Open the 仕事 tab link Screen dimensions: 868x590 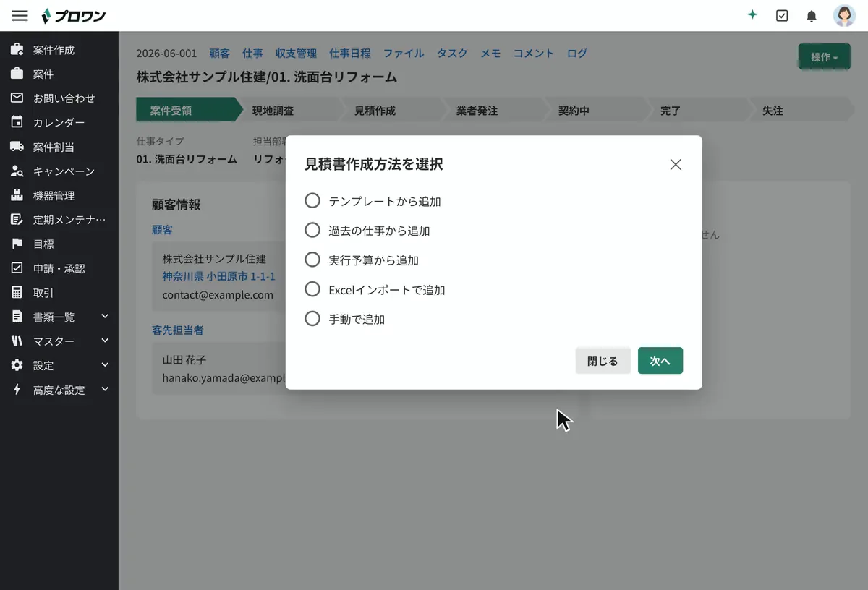click(x=252, y=54)
